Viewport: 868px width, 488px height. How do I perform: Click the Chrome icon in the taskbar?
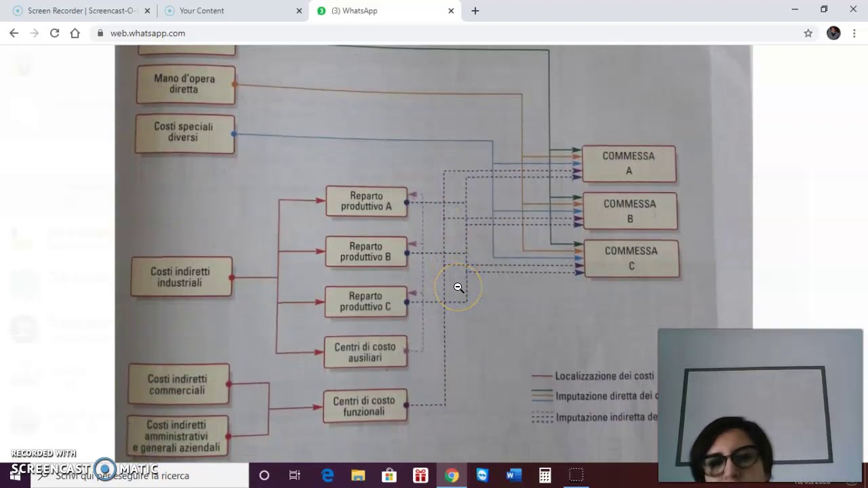pos(452,476)
